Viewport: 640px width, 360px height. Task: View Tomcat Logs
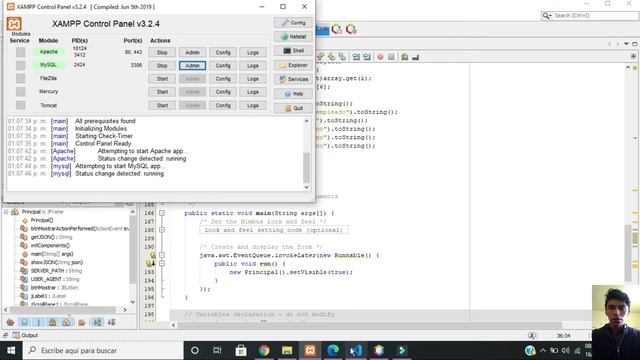pos(253,105)
